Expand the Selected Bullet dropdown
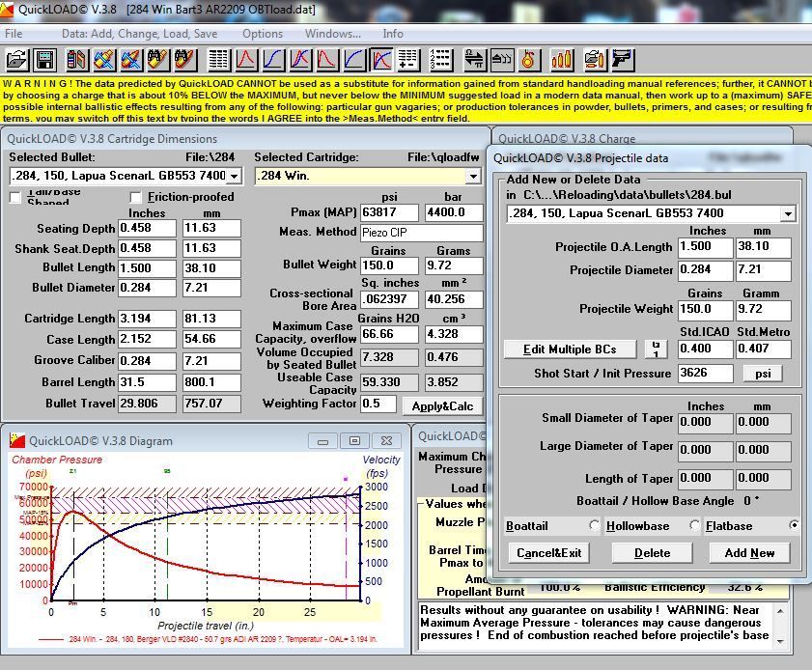 tap(234, 177)
